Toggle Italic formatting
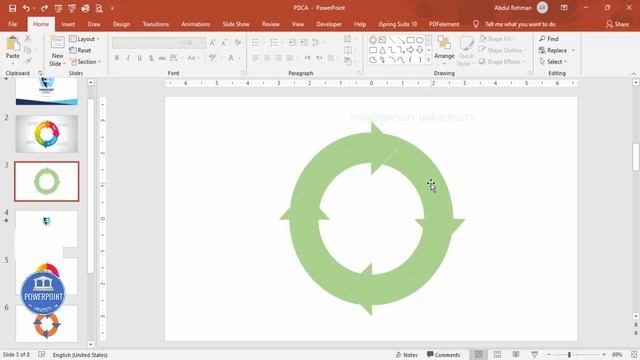The height and width of the screenshot is (360, 640). coord(128,58)
